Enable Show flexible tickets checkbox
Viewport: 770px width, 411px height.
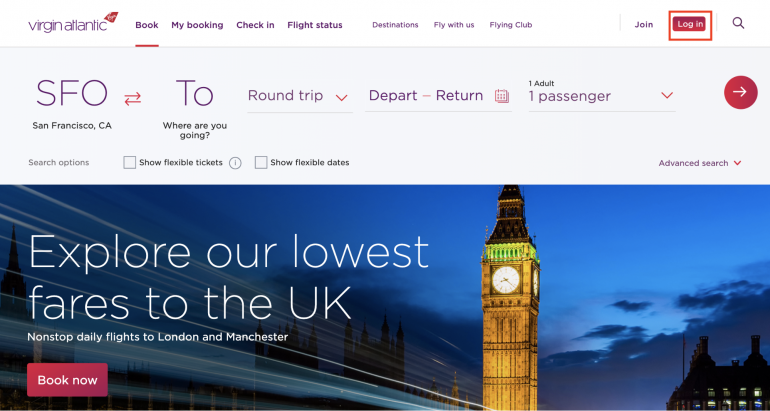pyautogui.click(x=130, y=163)
